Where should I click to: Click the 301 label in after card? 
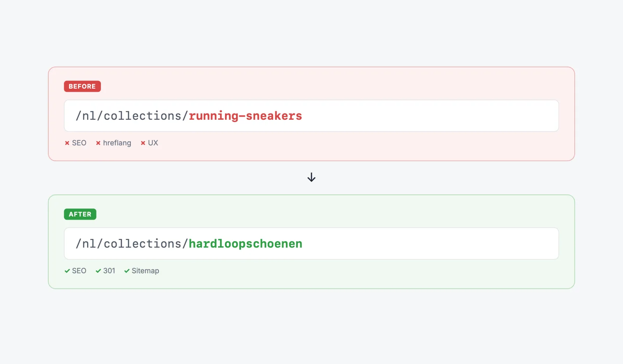click(109, 271)
